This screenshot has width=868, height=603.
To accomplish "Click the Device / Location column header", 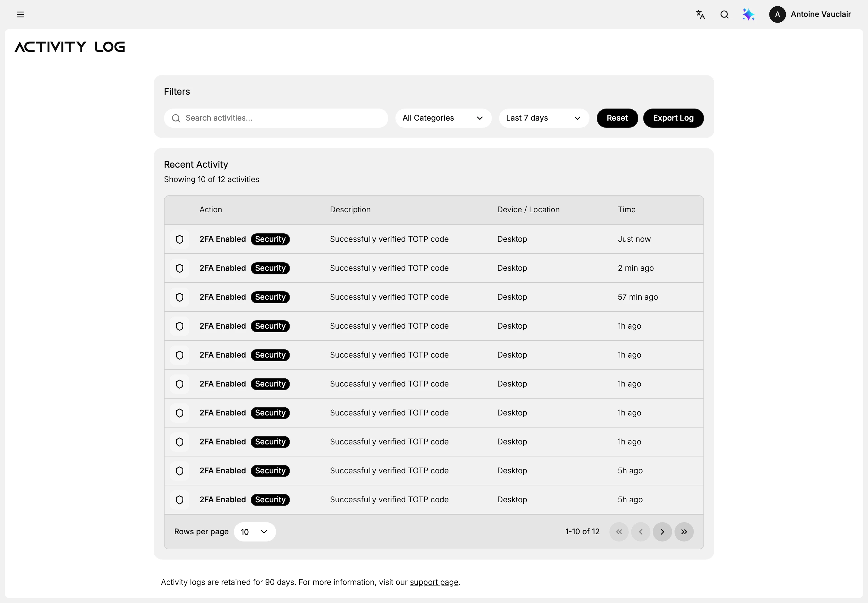I will click(x=528, y=210).
